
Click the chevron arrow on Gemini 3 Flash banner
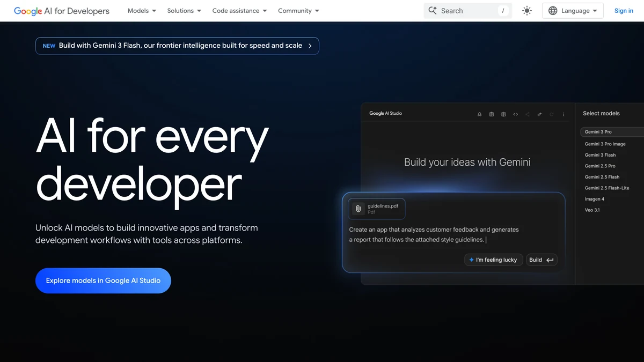(x=310, y=46)
